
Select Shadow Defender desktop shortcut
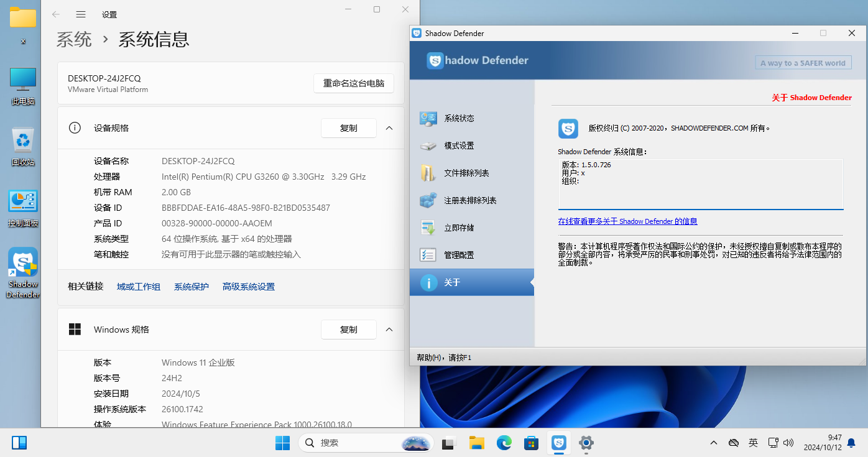click(23, 273)
